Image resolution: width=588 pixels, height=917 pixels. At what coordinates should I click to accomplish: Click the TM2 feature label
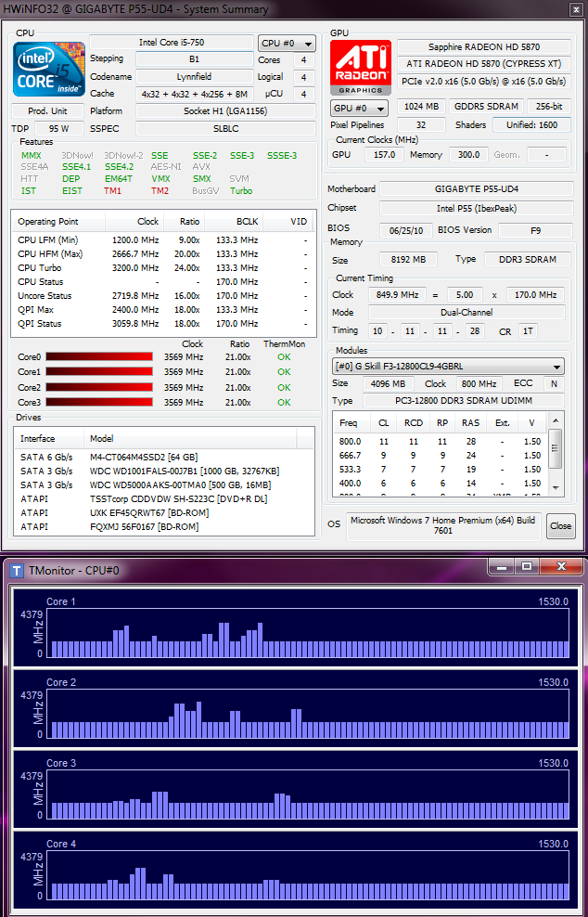(160, 190)
